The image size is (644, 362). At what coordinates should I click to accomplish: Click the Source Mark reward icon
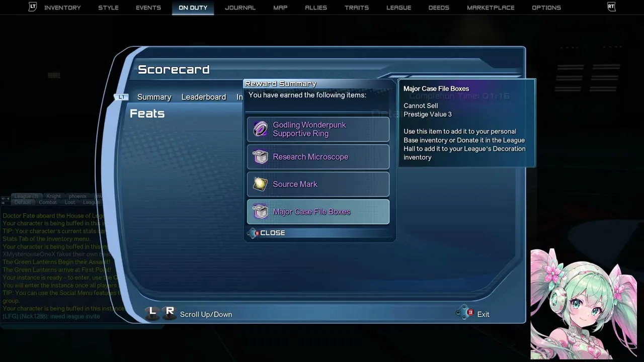[x=261, y=184]
